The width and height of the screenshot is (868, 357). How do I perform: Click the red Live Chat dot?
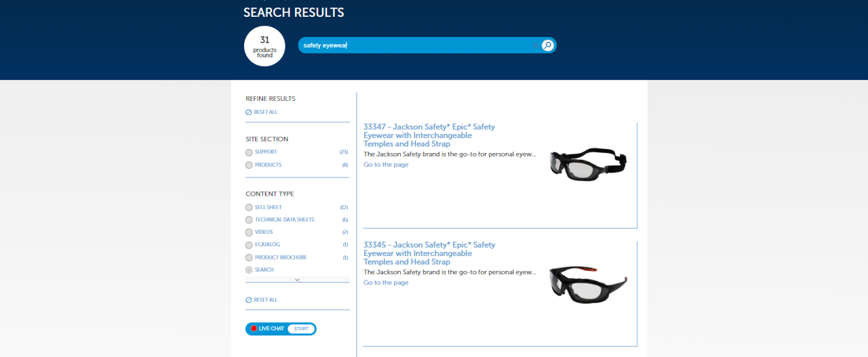coord(254,329)
